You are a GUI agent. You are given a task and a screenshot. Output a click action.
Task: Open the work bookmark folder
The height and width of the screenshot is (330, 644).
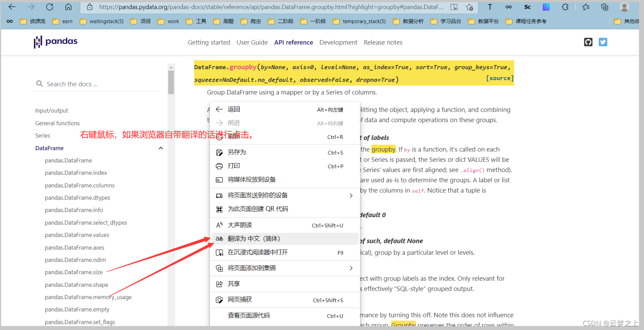click(x=168, y=21)
